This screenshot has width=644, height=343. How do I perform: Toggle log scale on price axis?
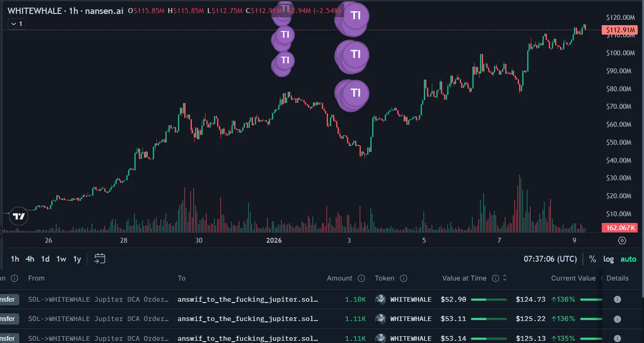pos(608,259)
